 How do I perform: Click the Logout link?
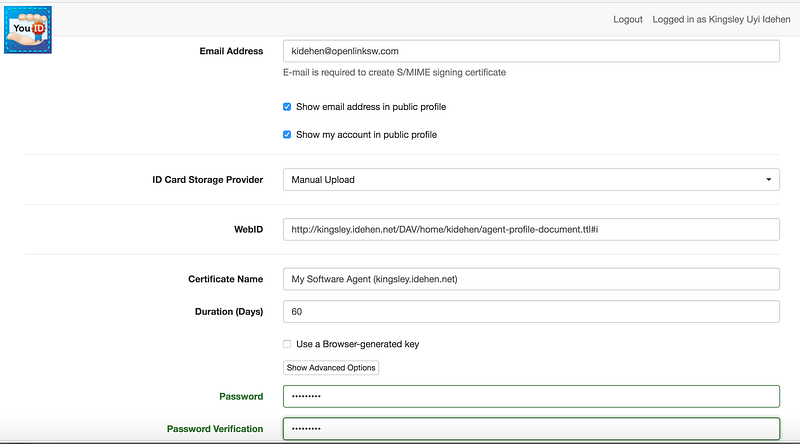click(628, 19)
